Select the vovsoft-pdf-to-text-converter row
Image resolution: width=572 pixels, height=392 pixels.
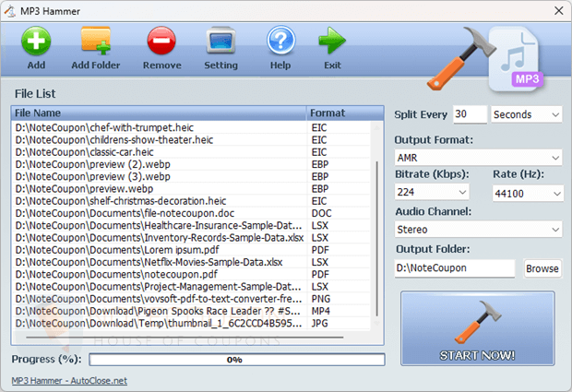(x=192, y=299)
